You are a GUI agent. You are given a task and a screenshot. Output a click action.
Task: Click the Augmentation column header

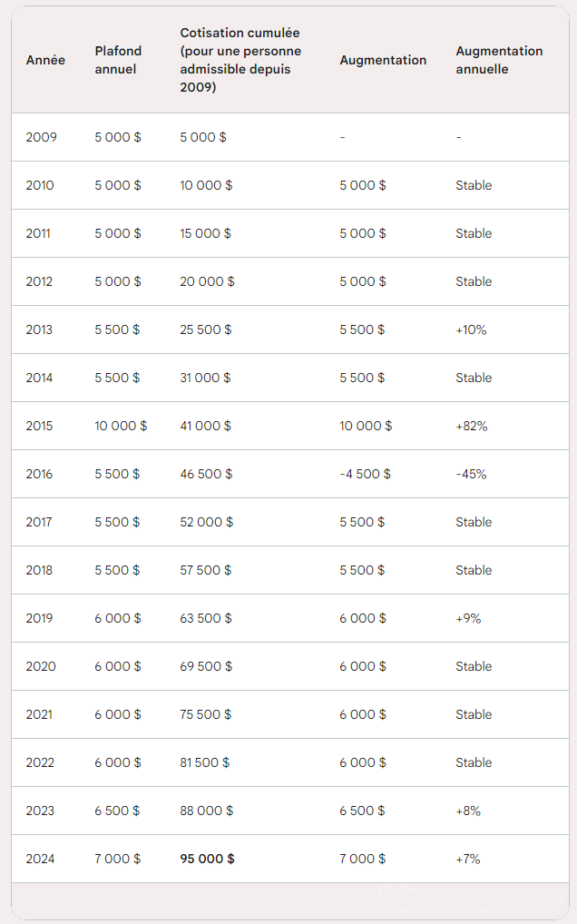[x=383, y=60]
